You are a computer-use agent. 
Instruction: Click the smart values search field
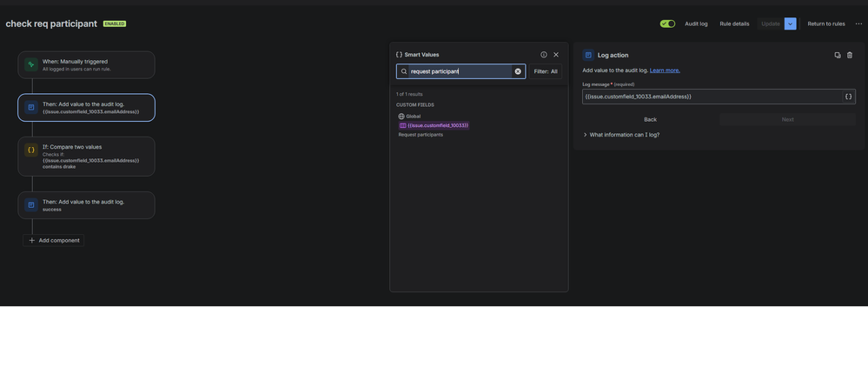pyautogui.click(x=461, y=71)
